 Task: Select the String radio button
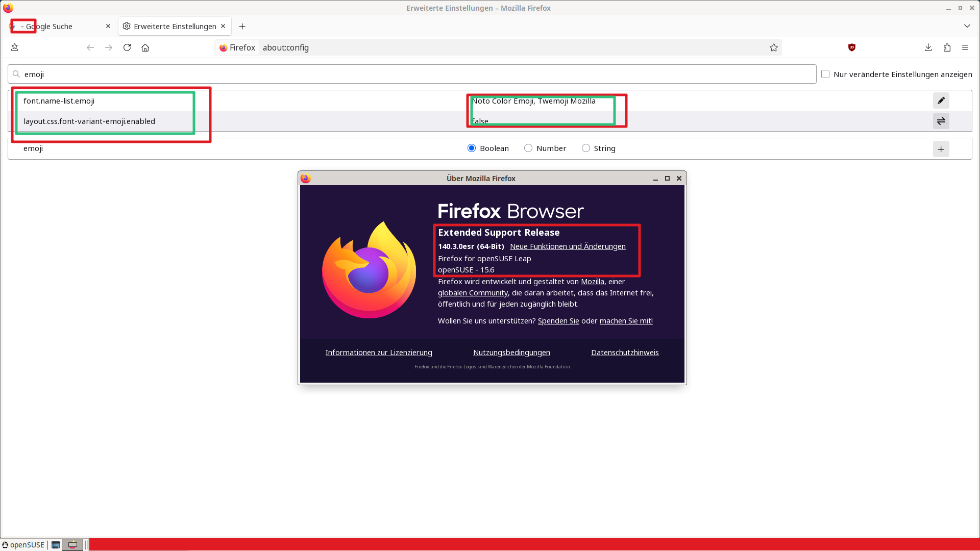click(x=586, y=148)
